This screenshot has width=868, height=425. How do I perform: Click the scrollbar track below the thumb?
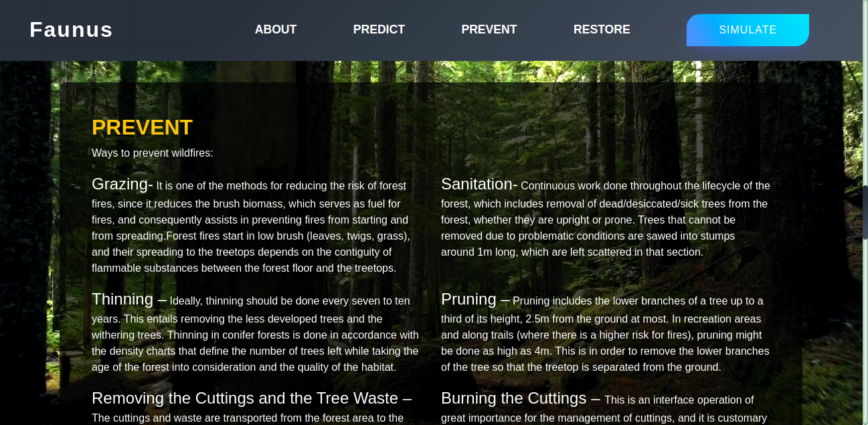point(865,331)
